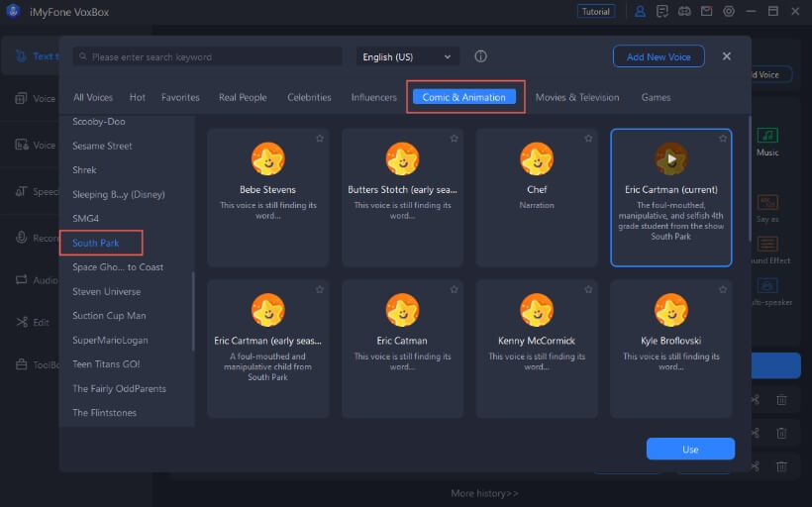This screenshot has width=812, height=507.
Task: Click the More history>> link
Action: point(484,493)
